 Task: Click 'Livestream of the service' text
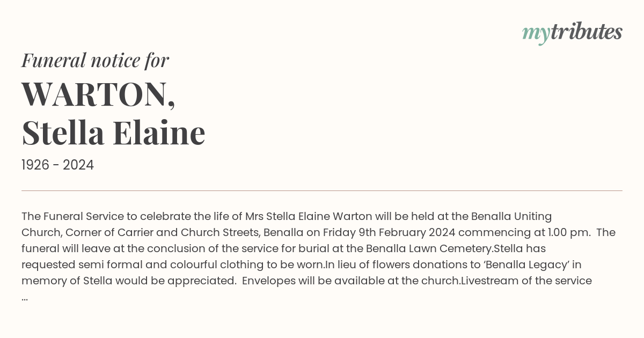coord(526,281)
